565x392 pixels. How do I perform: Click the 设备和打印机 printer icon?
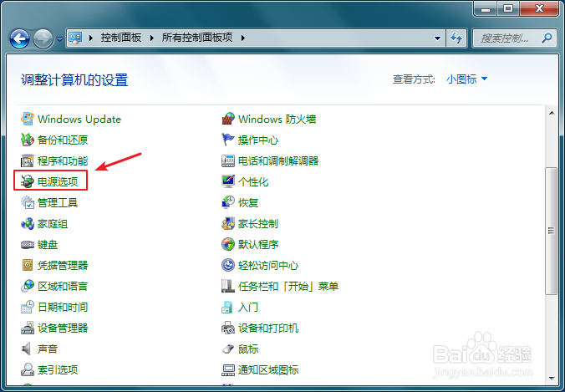[x=228, y=328]
